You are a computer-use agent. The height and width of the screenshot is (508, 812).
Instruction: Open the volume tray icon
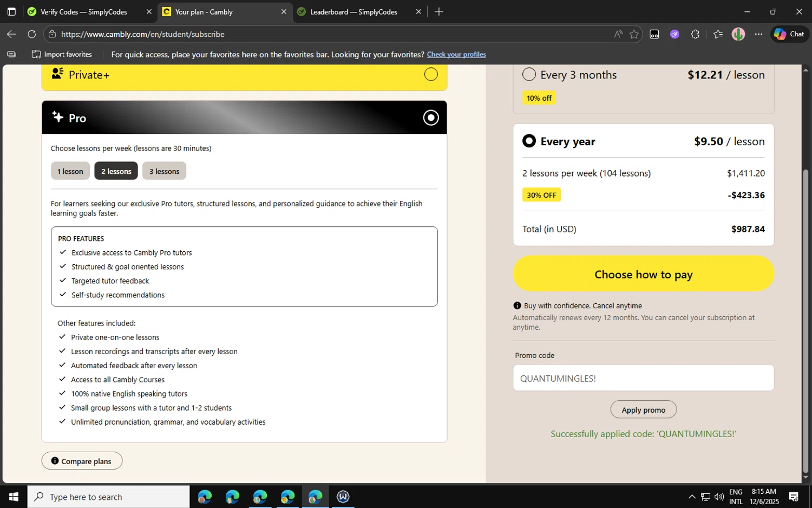tap(719, 497)
